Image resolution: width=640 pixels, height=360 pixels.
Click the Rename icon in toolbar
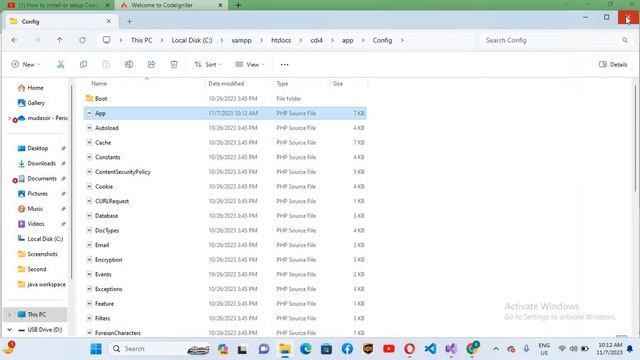click(x=129, y=64)
